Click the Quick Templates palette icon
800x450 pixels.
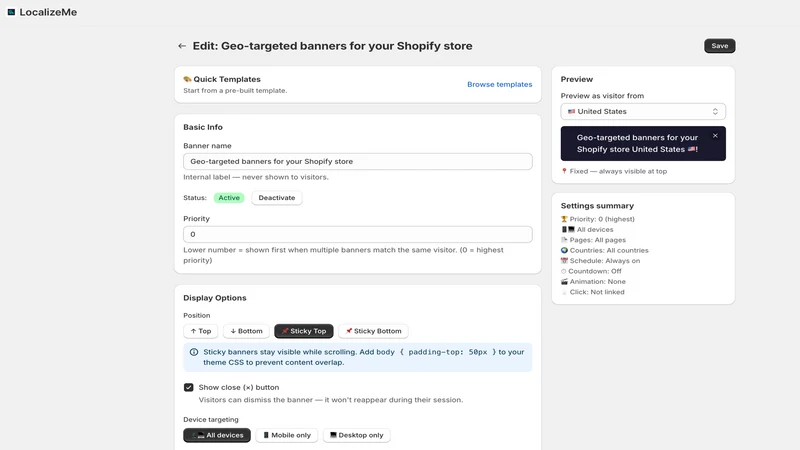click(x=187, y=79)
